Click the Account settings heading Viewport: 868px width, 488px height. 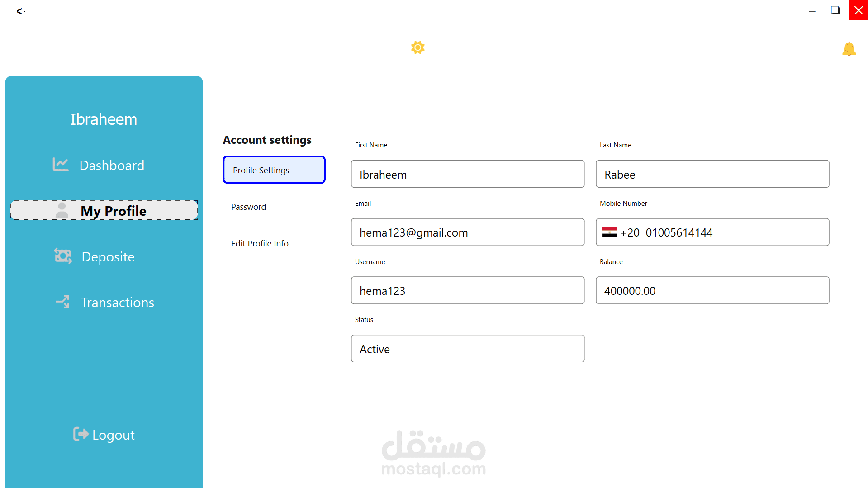click(267, 140)
